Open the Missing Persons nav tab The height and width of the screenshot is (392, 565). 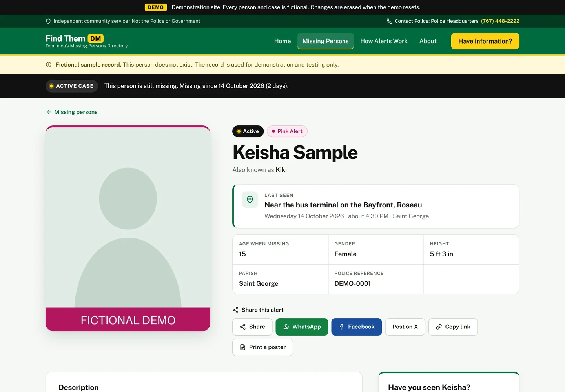[x=326, y=41]
